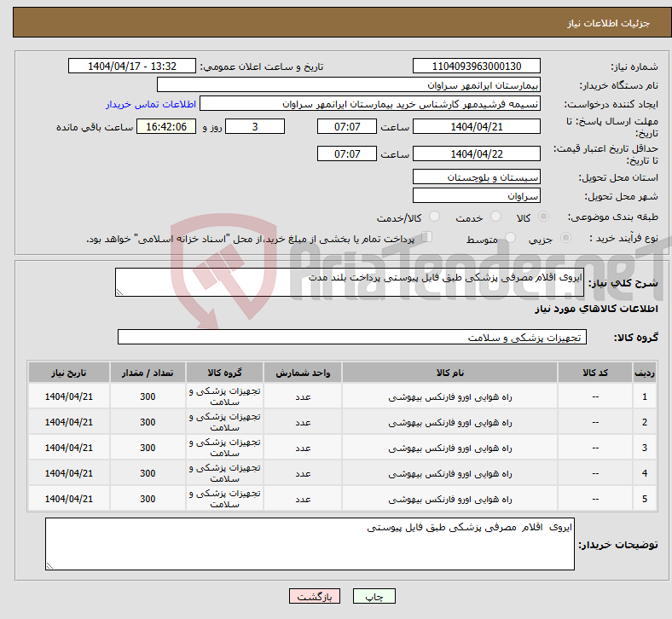Screen dimensions: 672x619
Task: Click the delivery province سیستان و بلوچستان field
Action: pyautogui.click(x=477, y=176)
